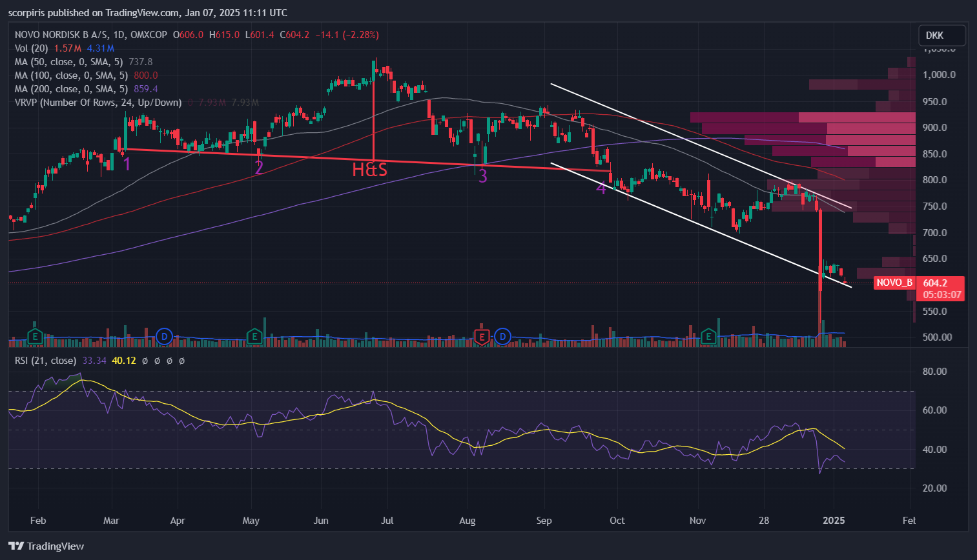This screenshot has width=977, height=560.
Task: Click the red earnings marker in early August
Action: click(x=482, y=336)
